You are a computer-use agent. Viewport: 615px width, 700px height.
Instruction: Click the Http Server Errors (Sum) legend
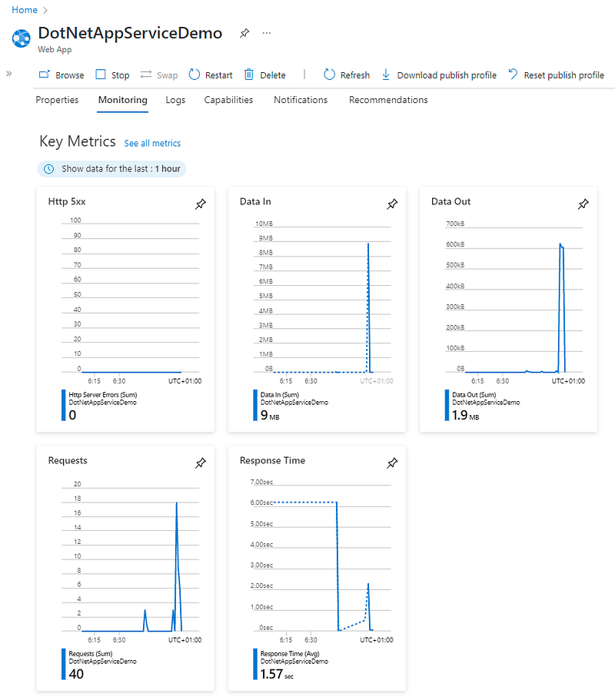point(103,395)
